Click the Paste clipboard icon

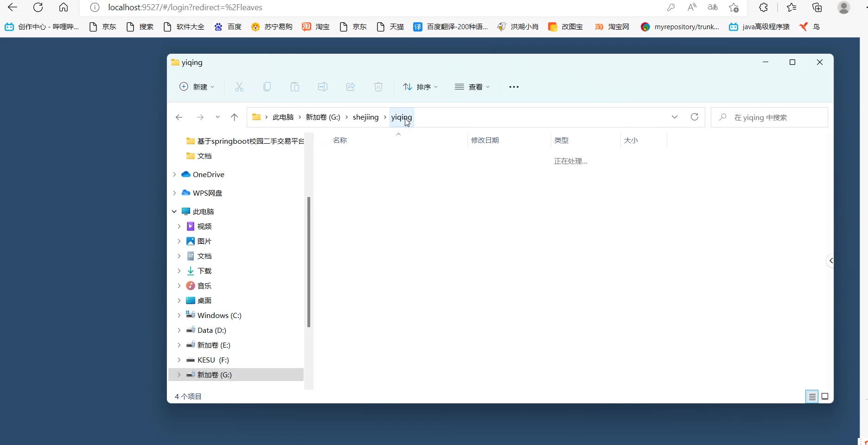pyautogui.click(x=295, y=87)
